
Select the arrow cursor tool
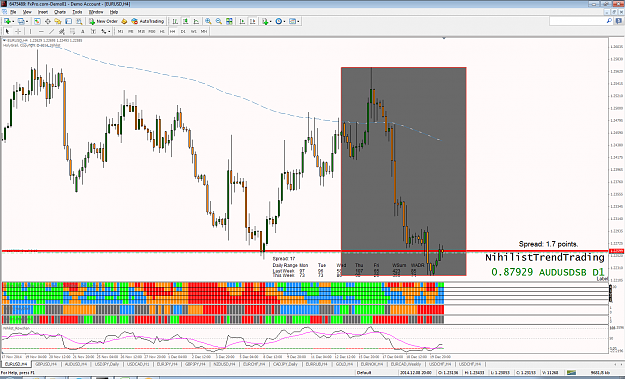tap(7, 31)
